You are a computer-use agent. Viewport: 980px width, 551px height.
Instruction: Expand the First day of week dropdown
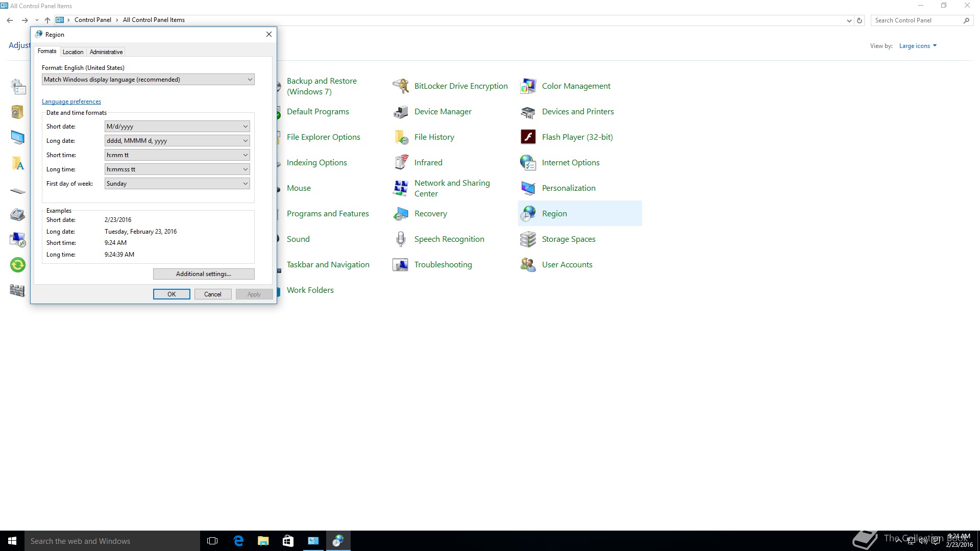(x=177, y=184)
